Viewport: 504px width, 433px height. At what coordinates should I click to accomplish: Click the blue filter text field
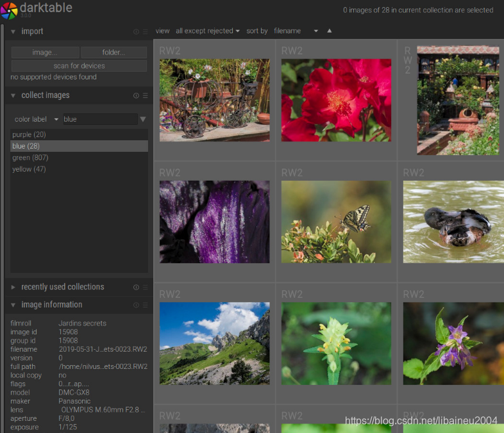click(100, 119)
